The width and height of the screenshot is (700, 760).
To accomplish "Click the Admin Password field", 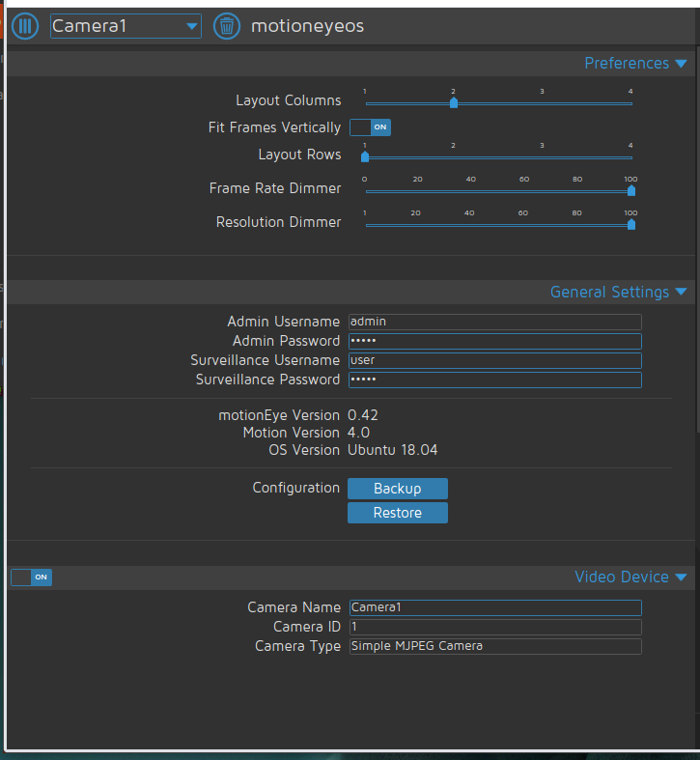I will pos(495,341).
